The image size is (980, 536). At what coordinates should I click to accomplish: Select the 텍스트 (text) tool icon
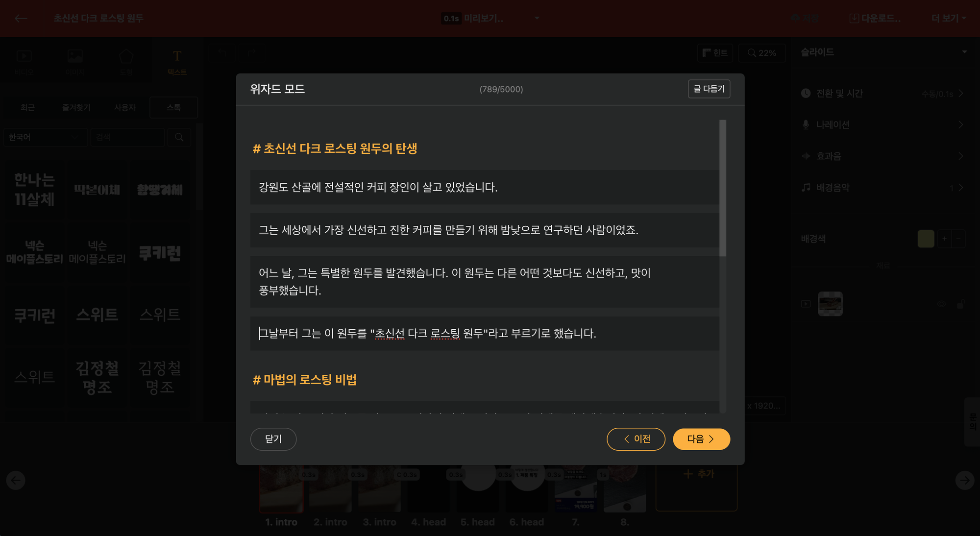pos(177,56)
